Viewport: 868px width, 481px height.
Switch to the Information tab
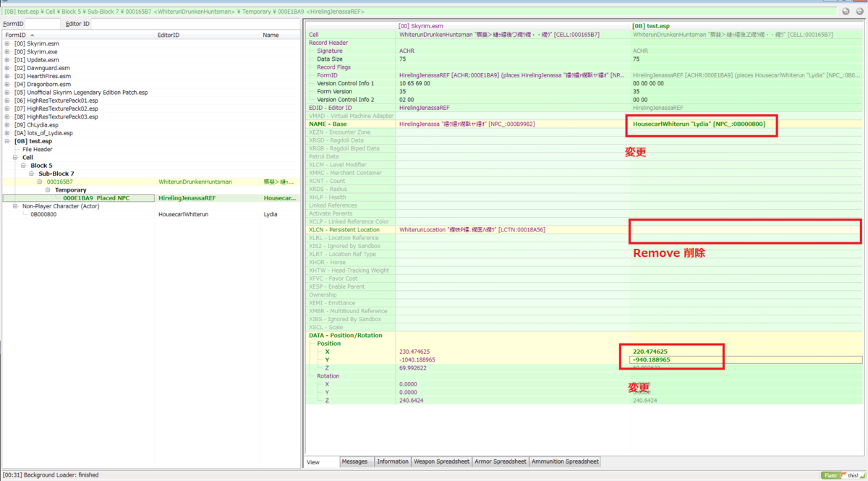(x=393, y=461)
